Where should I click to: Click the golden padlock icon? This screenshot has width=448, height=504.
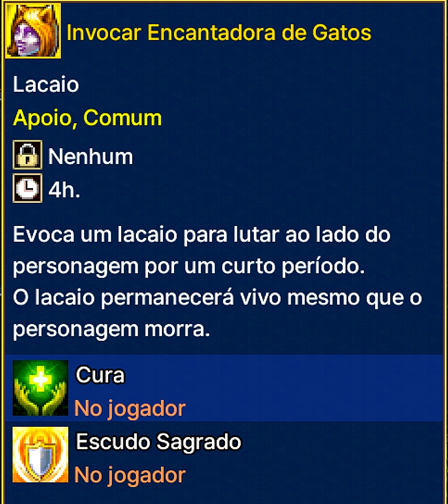28,154
